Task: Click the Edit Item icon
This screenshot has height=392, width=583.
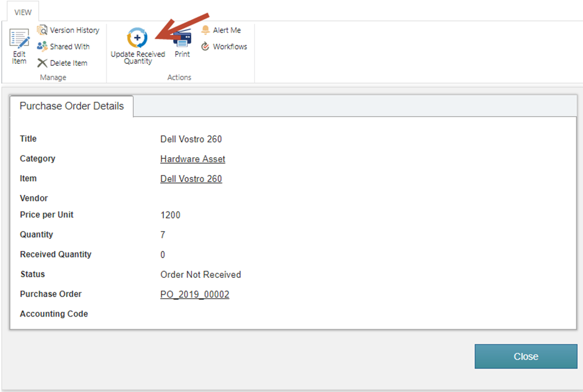Action: click(x=19, y=41)
